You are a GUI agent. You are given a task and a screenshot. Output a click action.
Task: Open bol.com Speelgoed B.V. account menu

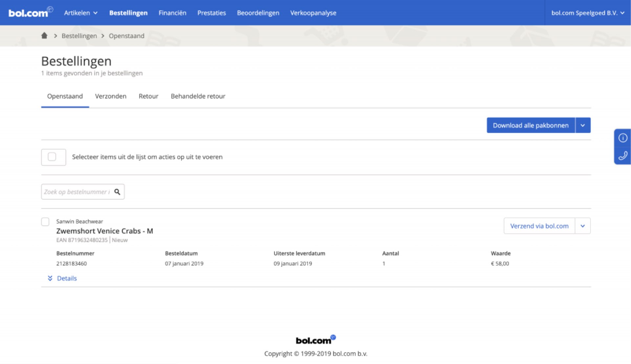[587, 13]
